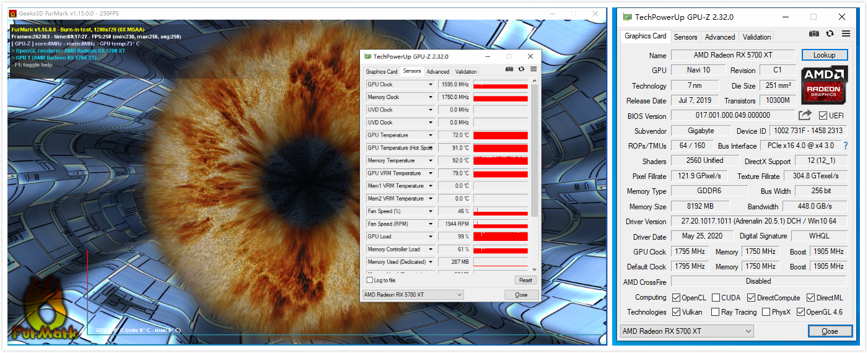Open the GPU selector dropdown in the Sensors window
The width and height of the screenshot is (868, 353).
pyautogui.click(x=413, y=295)
